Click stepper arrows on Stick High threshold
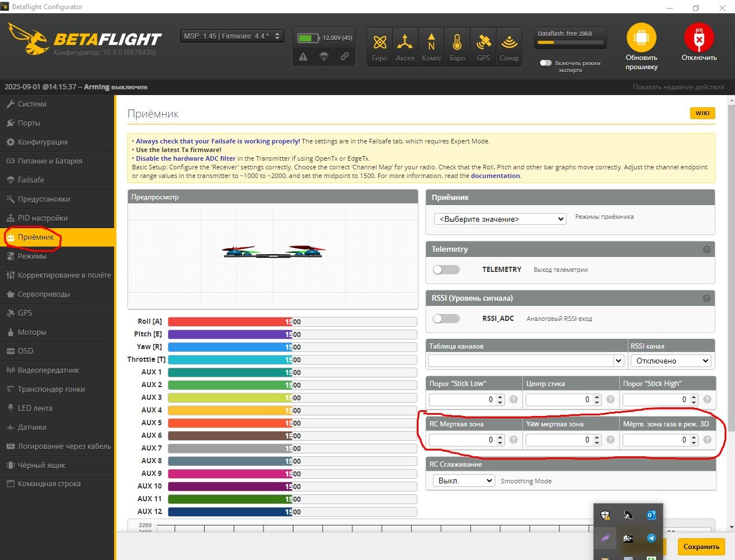This screenshot has height=560, width=735. pos(693,399)
